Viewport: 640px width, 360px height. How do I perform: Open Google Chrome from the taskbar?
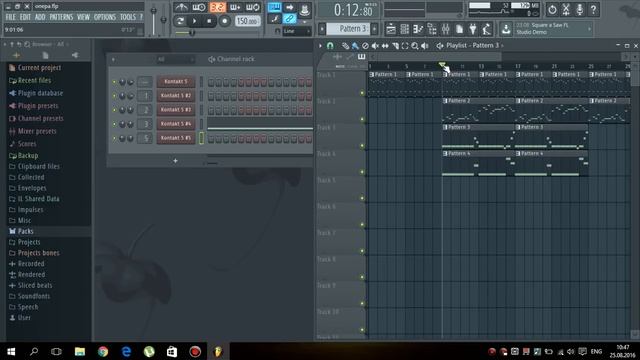(103, 351)
